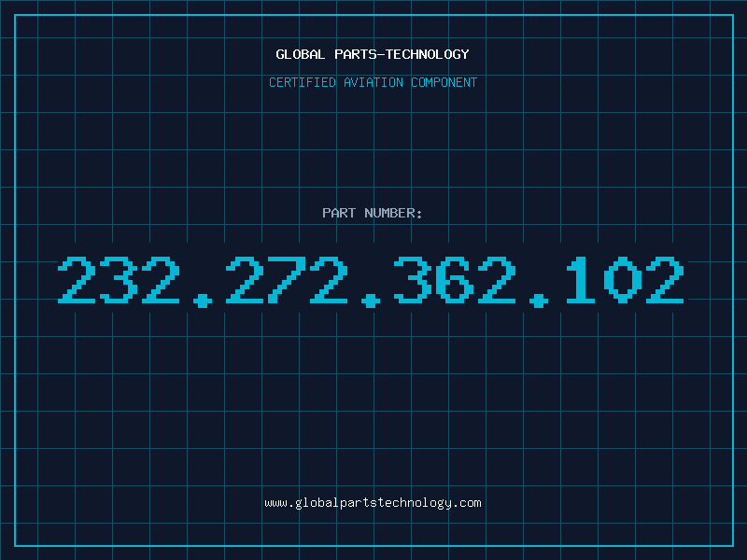Screen dimensions: 747x560
Task: Click the GLOBAL PARTS-TECHNOLOGY heading
Action: click(x=373, y=54)
